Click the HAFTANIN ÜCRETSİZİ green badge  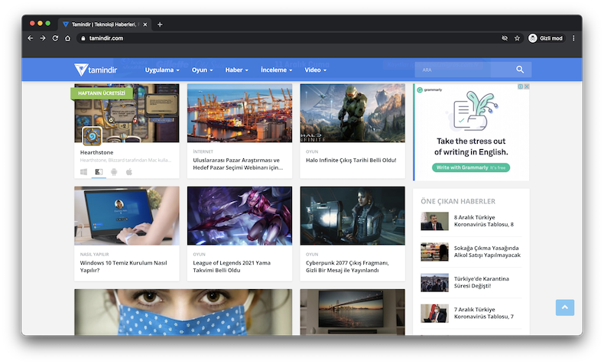point(102,93)
